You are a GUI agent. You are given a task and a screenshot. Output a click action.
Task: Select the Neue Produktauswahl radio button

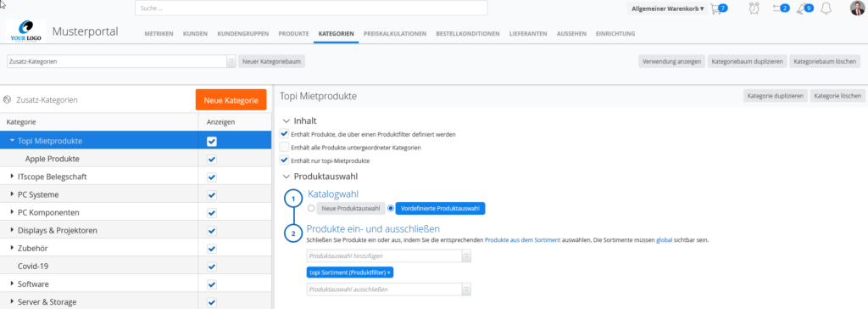[x=311, y=209]
